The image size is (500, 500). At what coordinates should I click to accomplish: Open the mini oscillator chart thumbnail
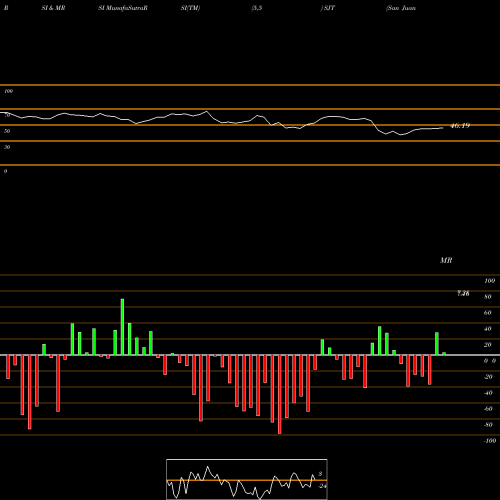(x=247, y=479)
